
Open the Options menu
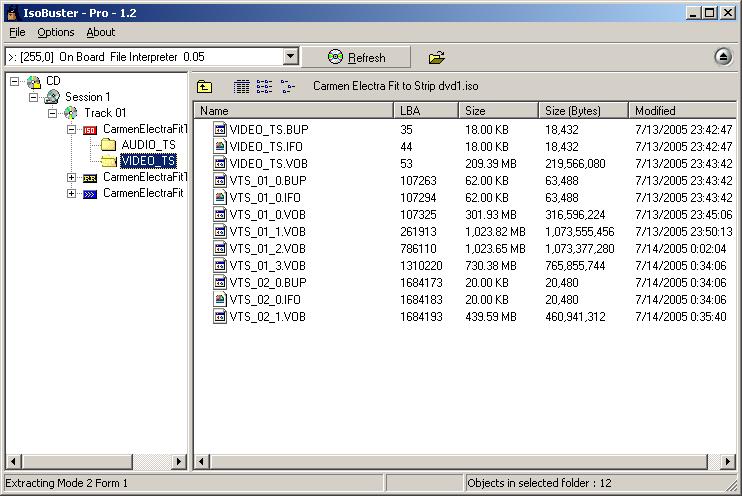point(56,32)
